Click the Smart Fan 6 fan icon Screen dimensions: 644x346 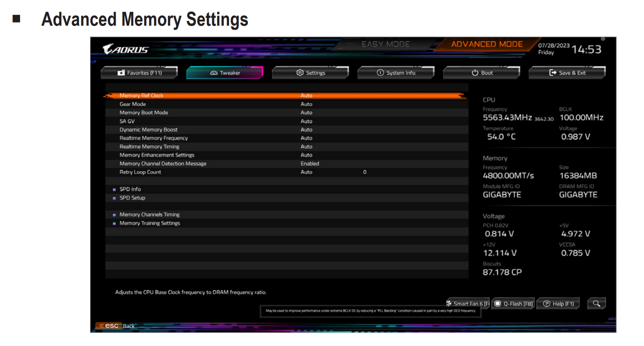click(x=449, y=303)
